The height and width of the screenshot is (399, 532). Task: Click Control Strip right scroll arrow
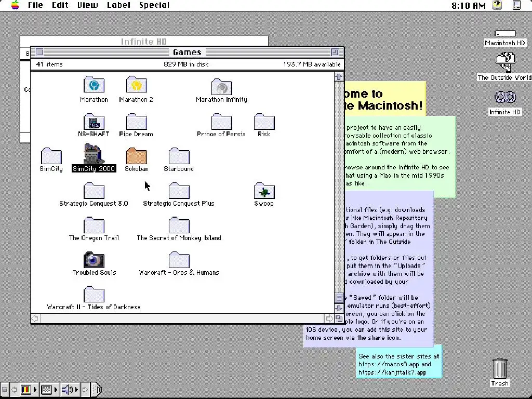point(85,390)
